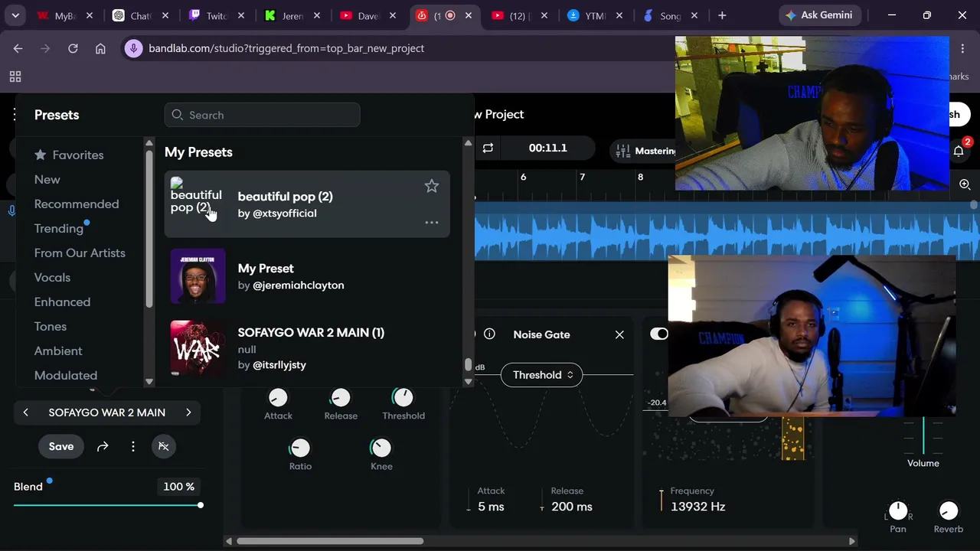Choose the Ambient presets category

[x=58, y=350]
